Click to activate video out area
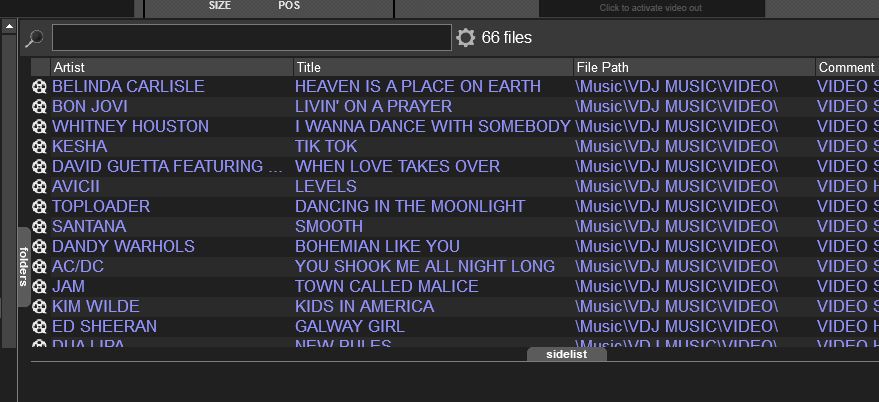The image size is (879, 402). (651, 8)
